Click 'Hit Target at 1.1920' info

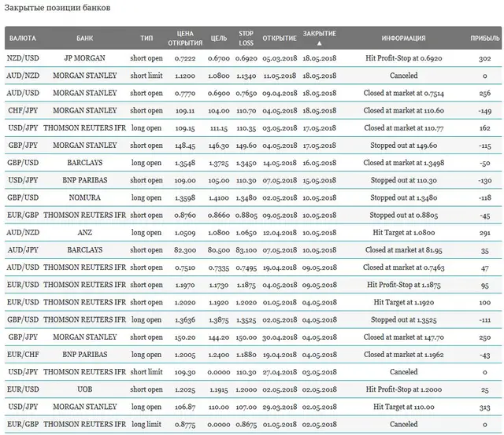pos(404,302)
